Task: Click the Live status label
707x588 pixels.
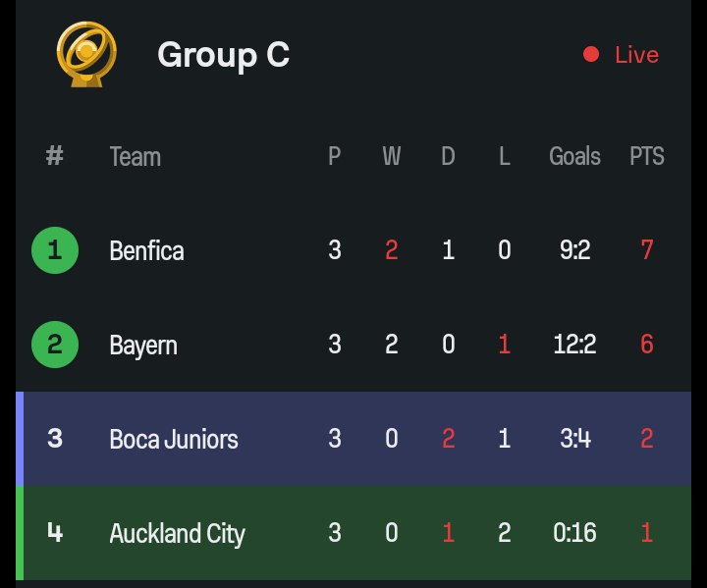Action: [x=636, y=55]
